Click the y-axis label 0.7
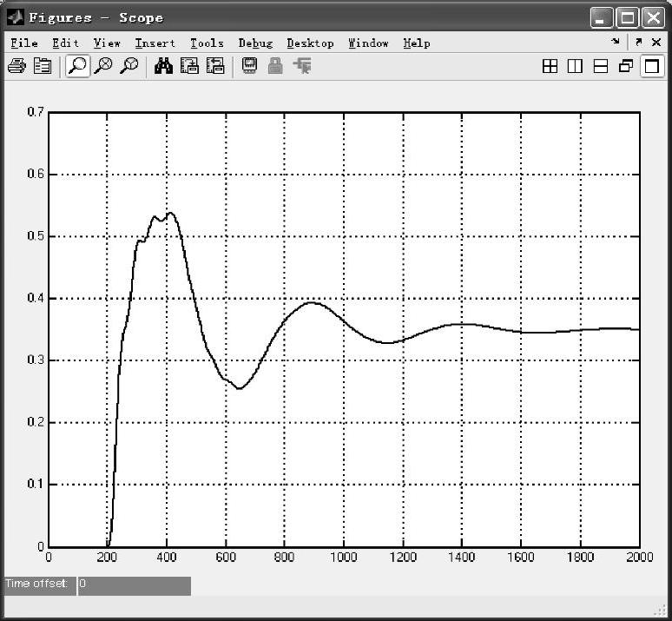Viewport: 672px width, 621px height. click(x=36, y=112)
